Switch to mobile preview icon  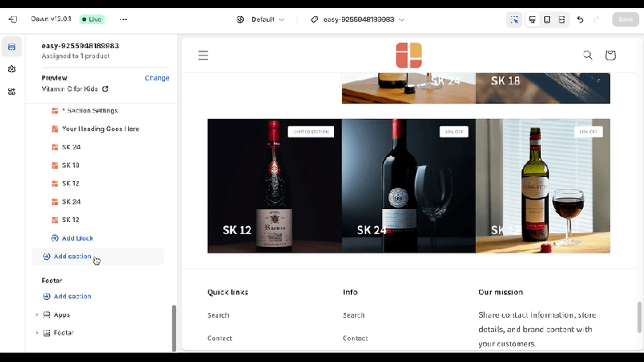(547, 19)
